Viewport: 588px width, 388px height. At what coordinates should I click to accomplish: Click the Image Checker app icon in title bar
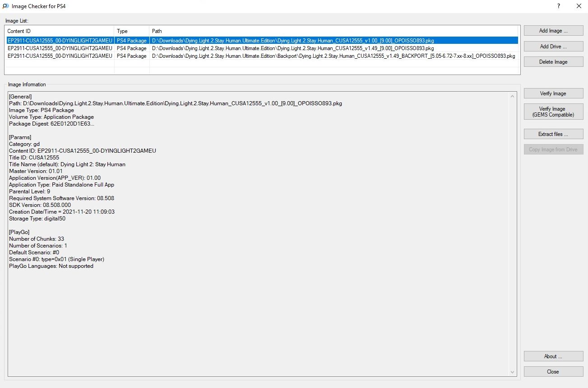[x=5, y=6]
